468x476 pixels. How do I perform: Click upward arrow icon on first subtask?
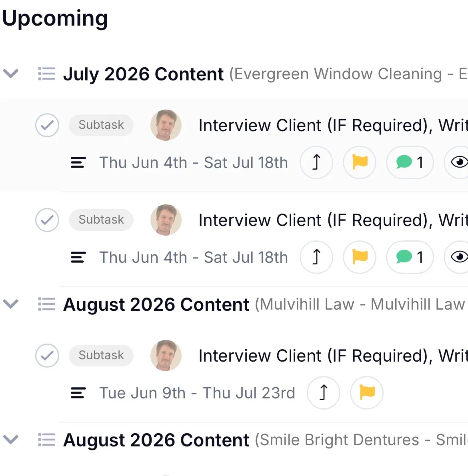pyautogui.click(x=316, y=162)
